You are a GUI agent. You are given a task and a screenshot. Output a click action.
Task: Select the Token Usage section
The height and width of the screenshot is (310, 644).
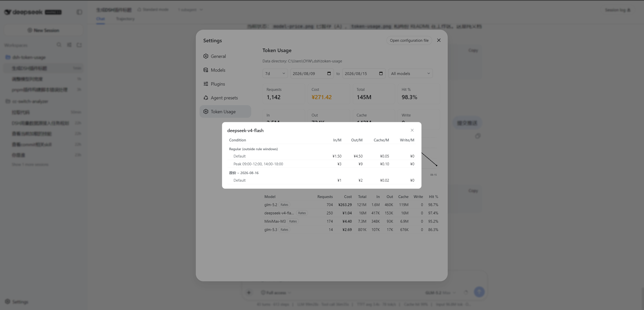[225, 111]
